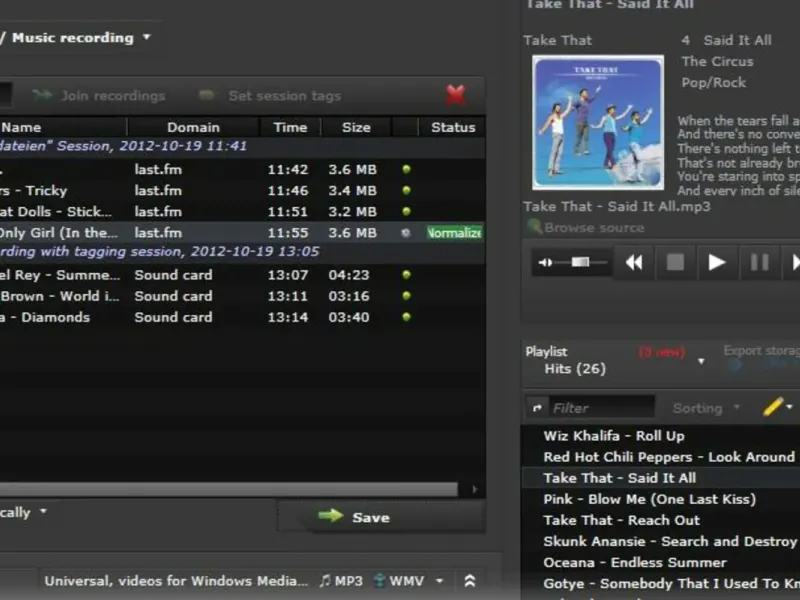Click the rewind previous track button
The image size is (800, 600).
(634, 263)
